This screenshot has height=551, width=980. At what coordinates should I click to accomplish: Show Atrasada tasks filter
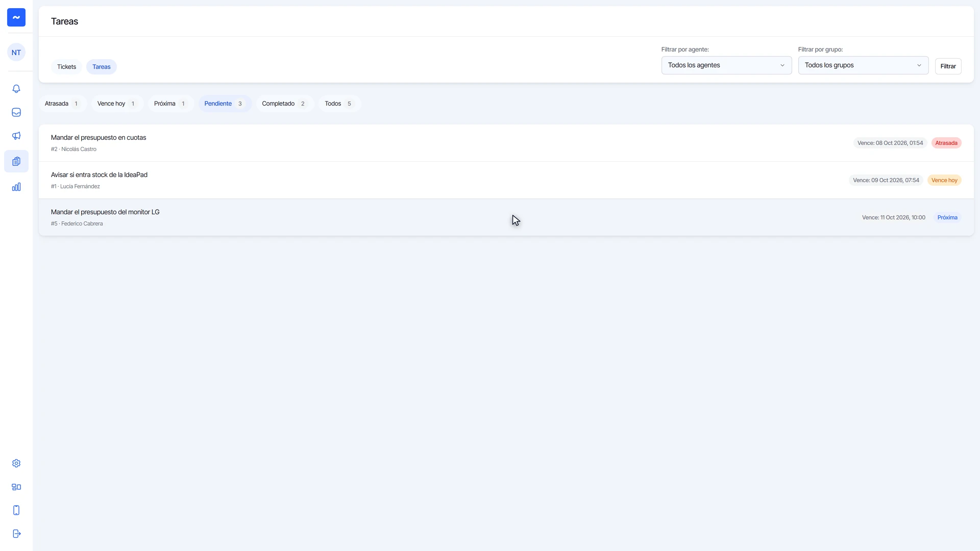[62, 104]
